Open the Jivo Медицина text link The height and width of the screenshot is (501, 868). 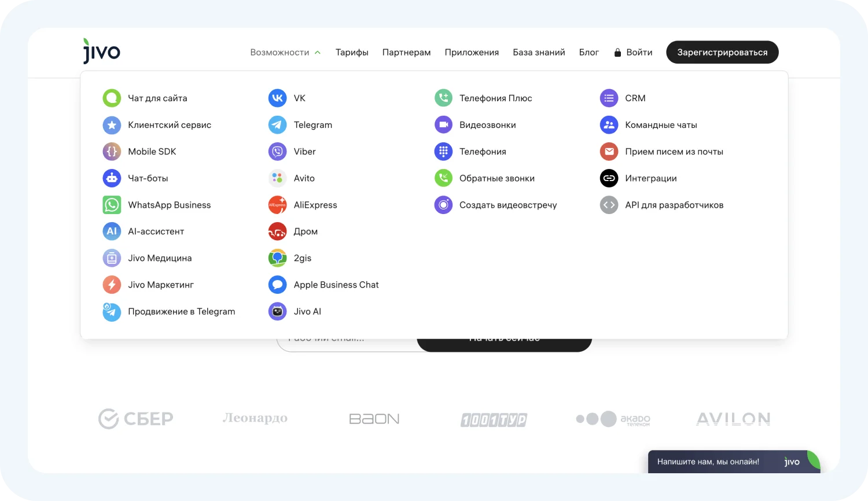coord(160,258)
